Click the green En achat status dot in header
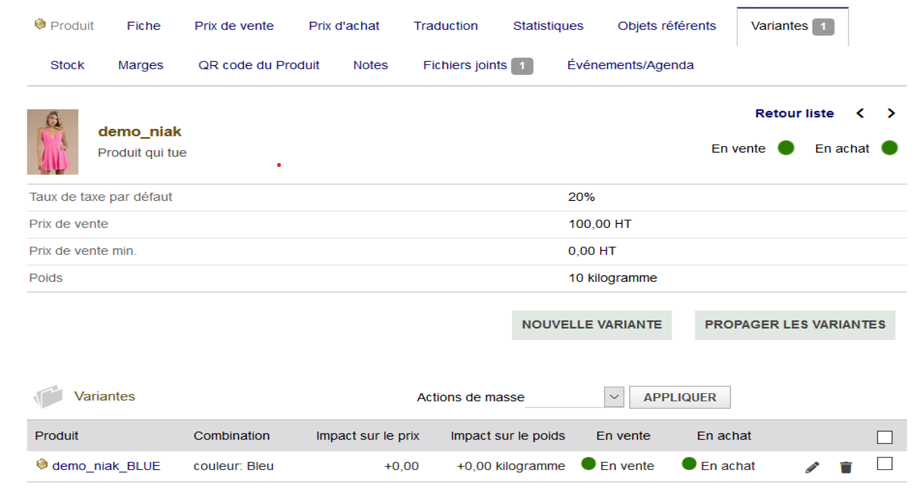Image resolution: width=914 pixels, height=501 pixels. [x=890, y=148]
